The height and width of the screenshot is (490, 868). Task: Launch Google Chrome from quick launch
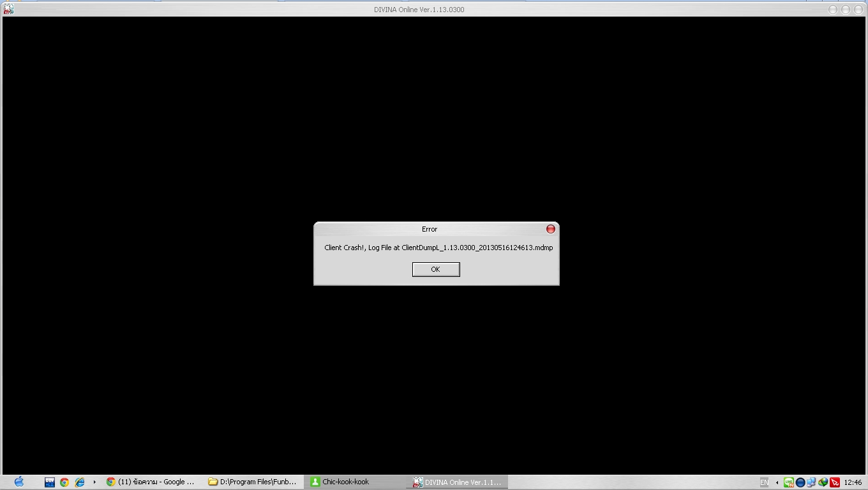(x=64, y=482)
